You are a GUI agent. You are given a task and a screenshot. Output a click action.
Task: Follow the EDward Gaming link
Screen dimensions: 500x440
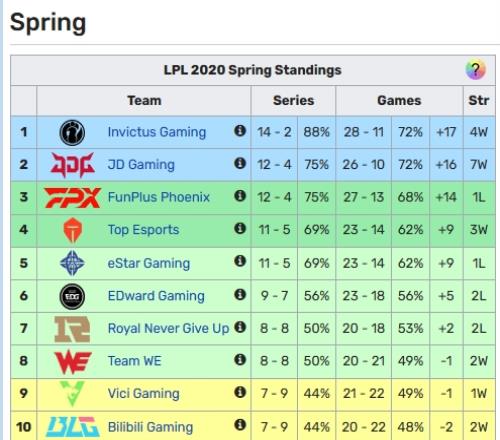pyautogui.click(x=156, y=296)
